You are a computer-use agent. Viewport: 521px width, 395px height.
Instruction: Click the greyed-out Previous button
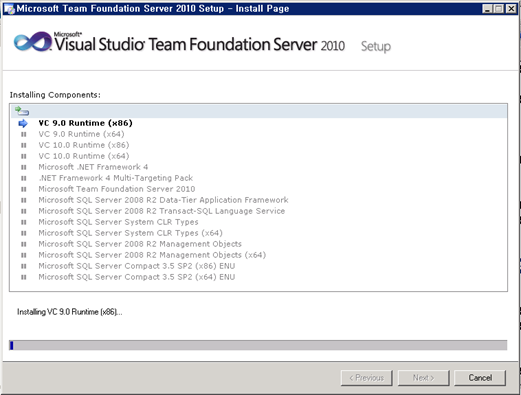[366, 378]
